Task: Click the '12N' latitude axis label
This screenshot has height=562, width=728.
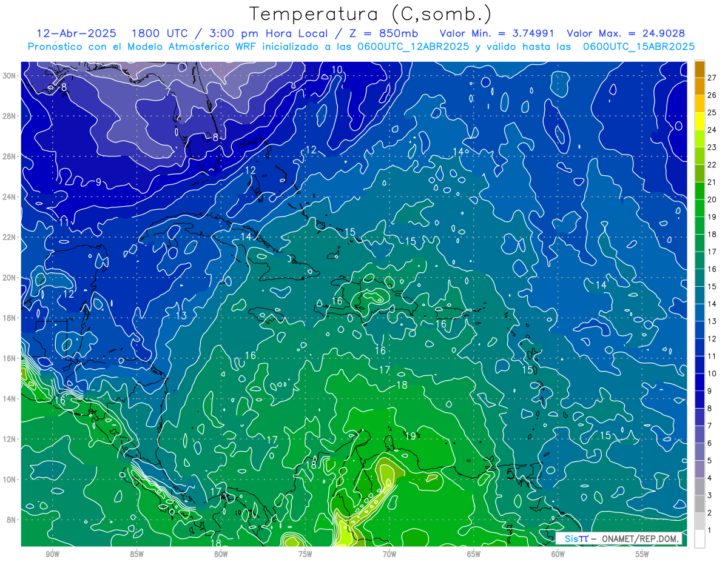Action: point(10,439)
